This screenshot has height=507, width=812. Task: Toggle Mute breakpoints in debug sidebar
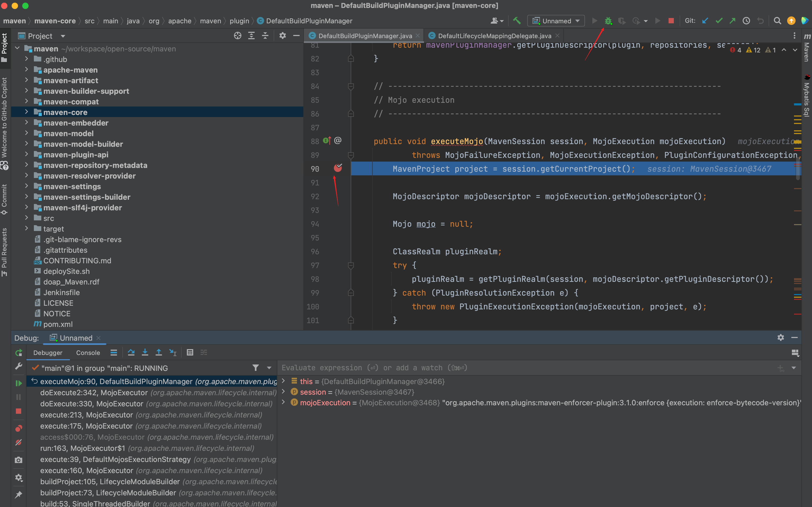pyautogui.click(x=19, y=442)
